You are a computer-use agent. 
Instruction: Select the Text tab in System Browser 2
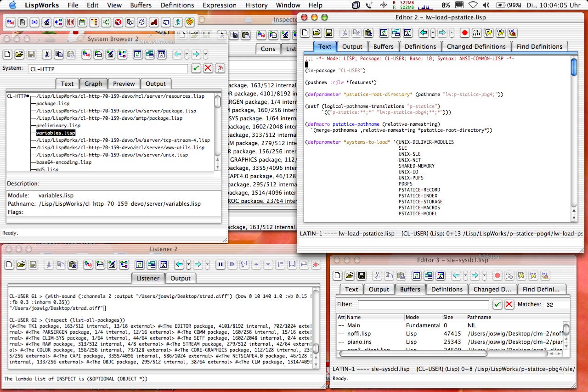[67, 84]
